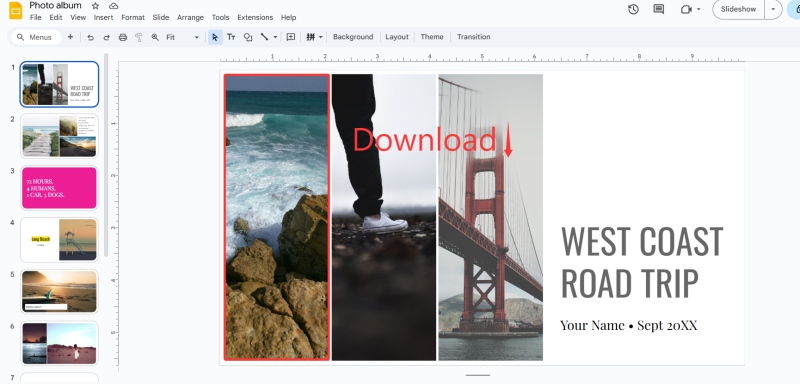Activate the paint format tool
Image resolution: width=800 pixels, height=384 pixels.
(x=138, y=37)
